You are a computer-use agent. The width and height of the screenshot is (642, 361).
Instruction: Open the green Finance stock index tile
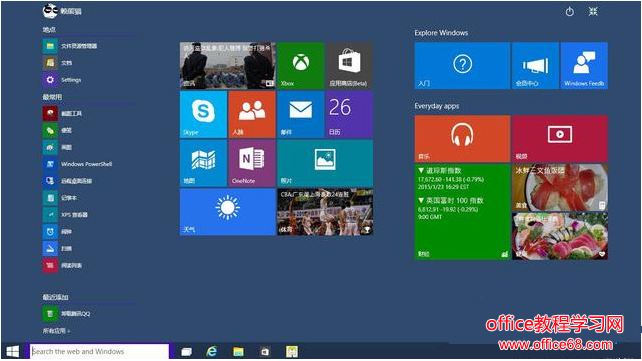pyautogui.click(x=462, y=212)
